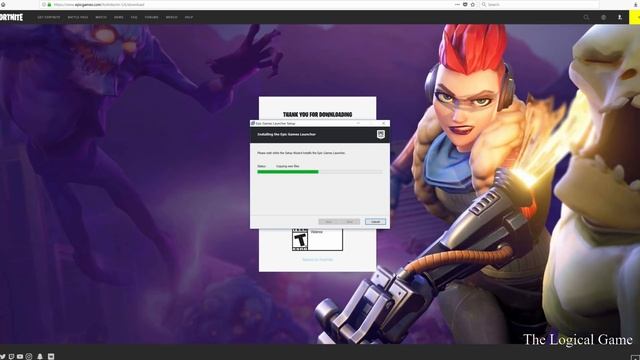Open the MERCH nav item
The height and width of the screenshot is (360, 640).
tap(171, 18)
